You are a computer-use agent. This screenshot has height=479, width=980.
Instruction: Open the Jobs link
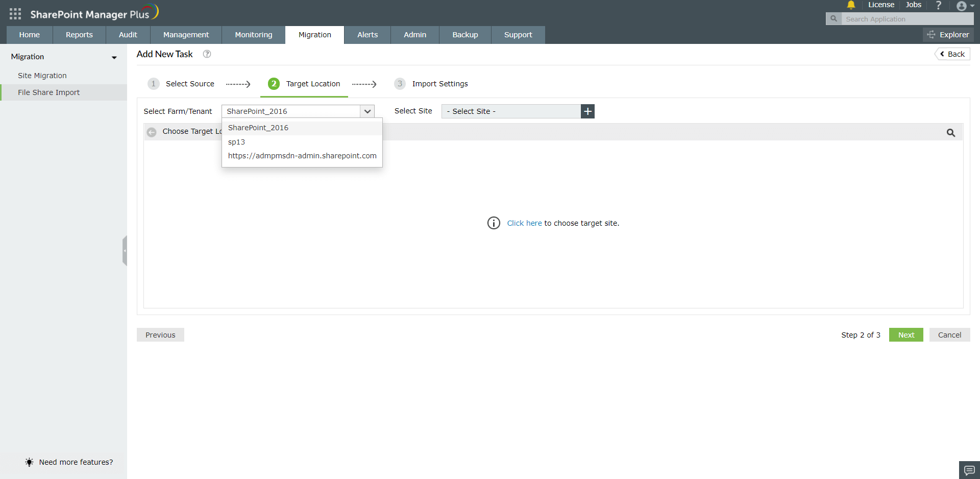click(x=914, y=5)
